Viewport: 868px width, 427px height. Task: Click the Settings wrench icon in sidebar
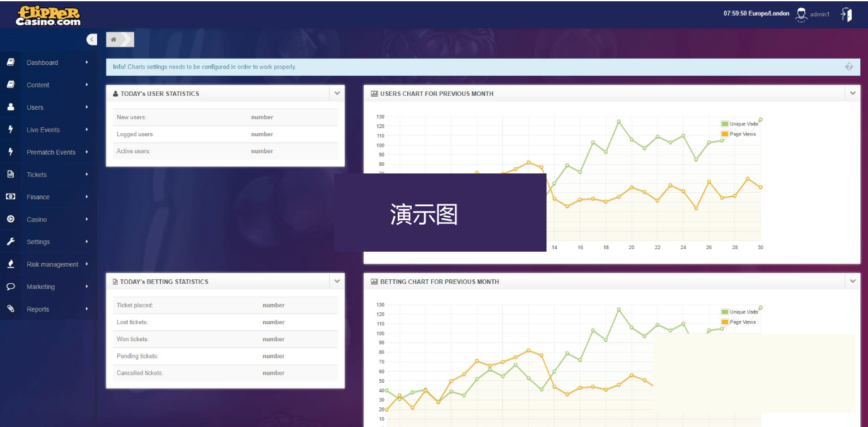pyautogui.click(x=11, y=242)
